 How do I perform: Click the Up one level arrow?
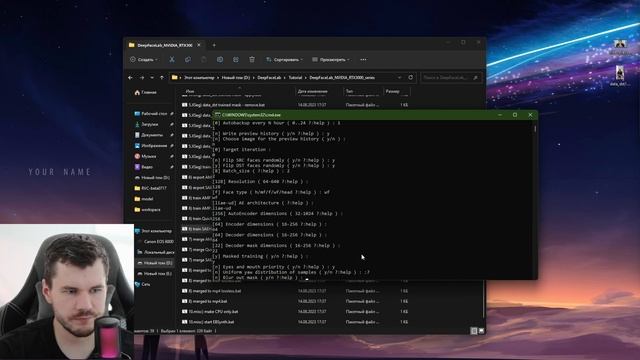(x=162, y=78)
